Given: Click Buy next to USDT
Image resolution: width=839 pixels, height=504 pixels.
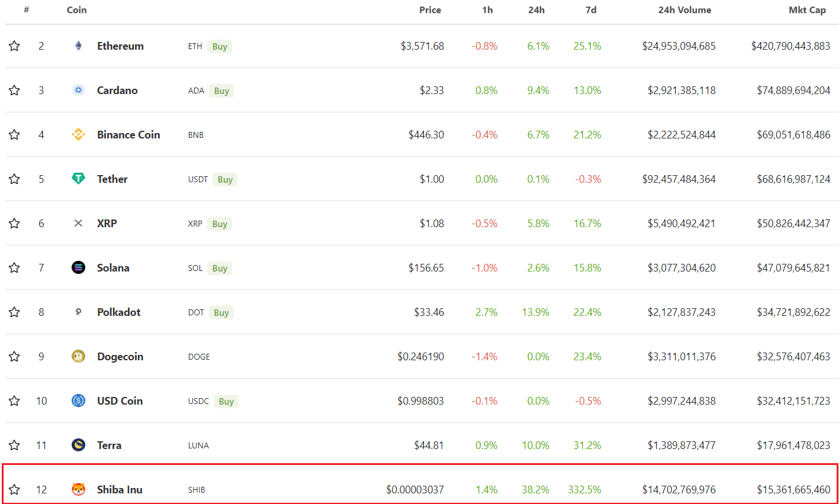Looking at the screenshot, I should pyautogui.click(x=225, y=180).
